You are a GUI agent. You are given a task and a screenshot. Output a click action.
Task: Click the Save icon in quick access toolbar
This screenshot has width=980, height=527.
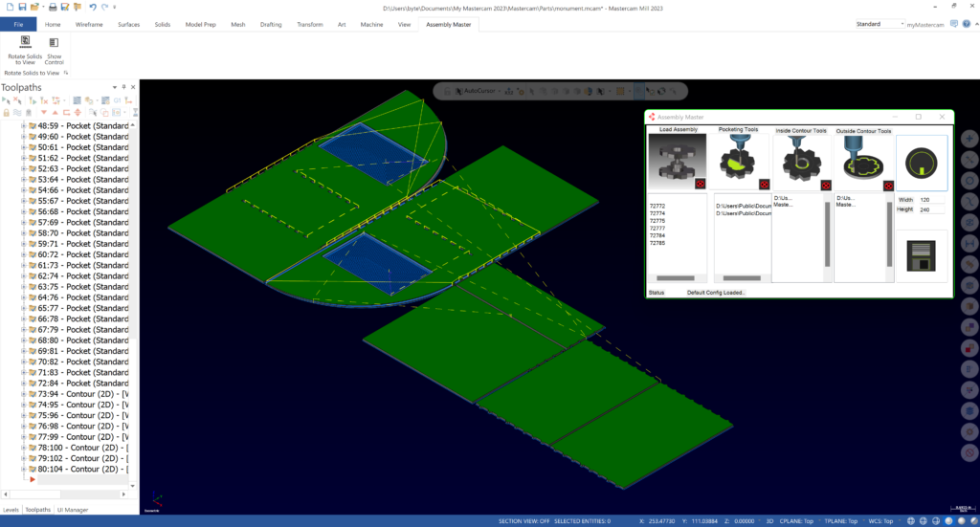pyautogui.click(x=22, y=7)
